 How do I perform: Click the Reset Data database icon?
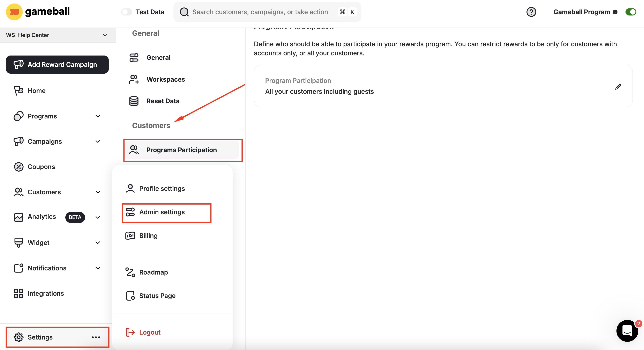134,101
